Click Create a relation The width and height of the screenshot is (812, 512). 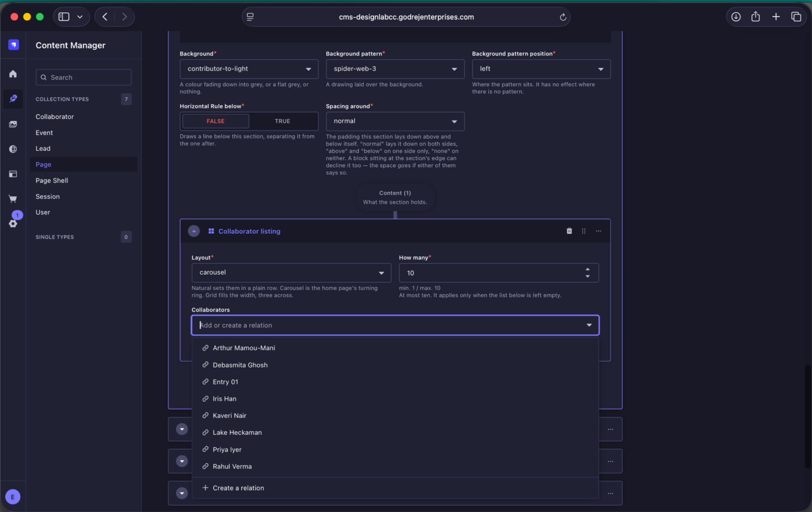395,488
